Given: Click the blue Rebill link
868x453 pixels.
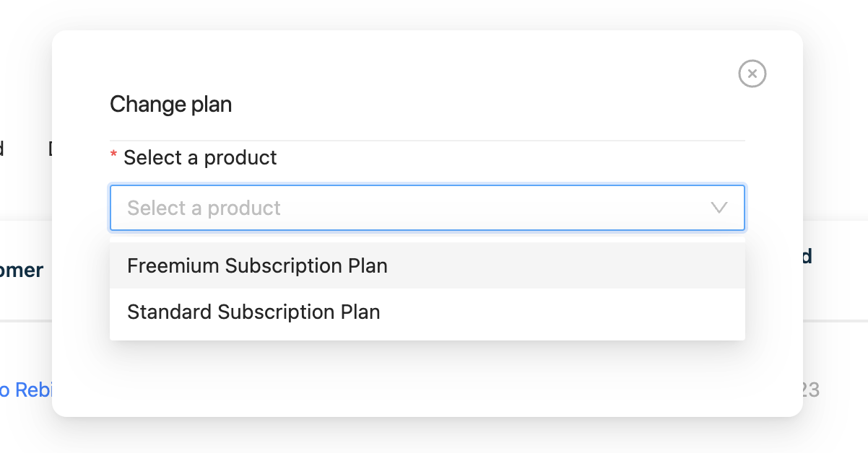Looking at the screenshot, I should pyautogui.click(x=22, y=390).
